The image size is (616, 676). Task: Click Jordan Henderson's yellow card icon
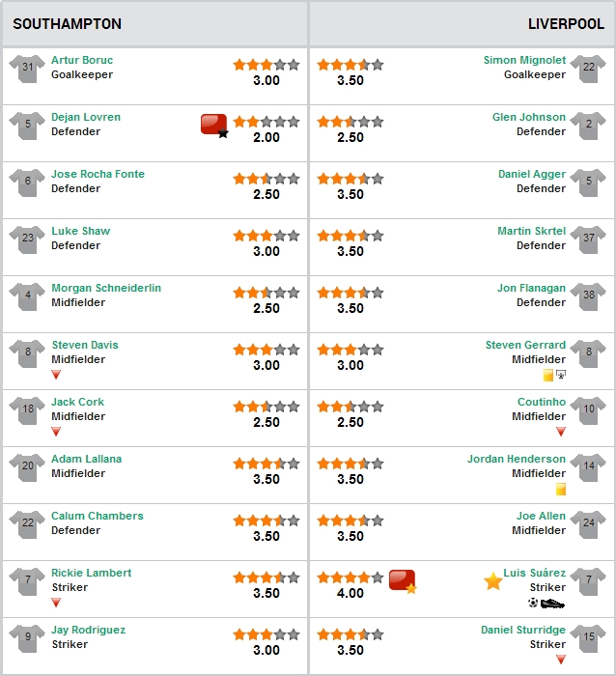(560, 490)
